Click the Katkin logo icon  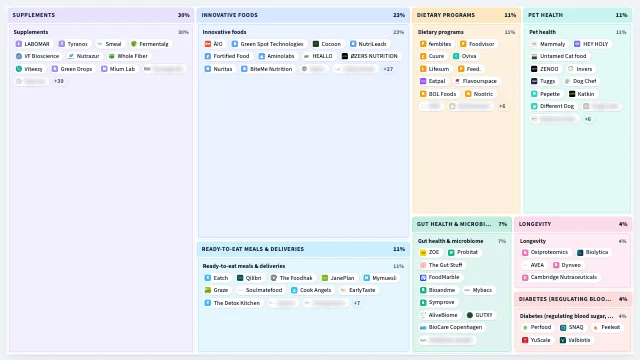[572, 94]
